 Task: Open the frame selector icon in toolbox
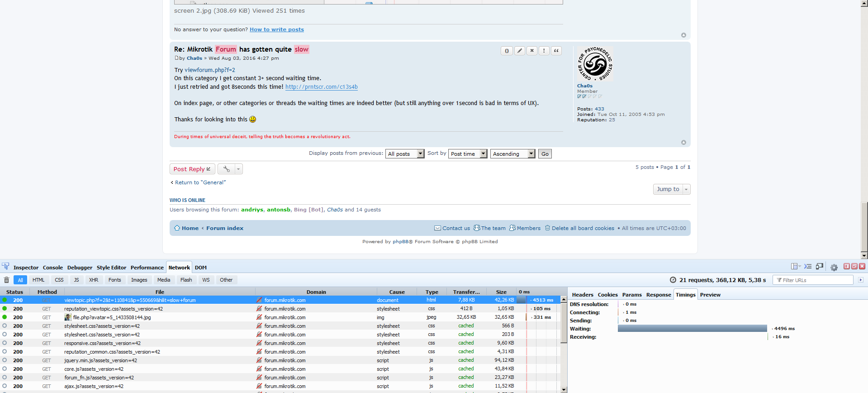(796, 266)
